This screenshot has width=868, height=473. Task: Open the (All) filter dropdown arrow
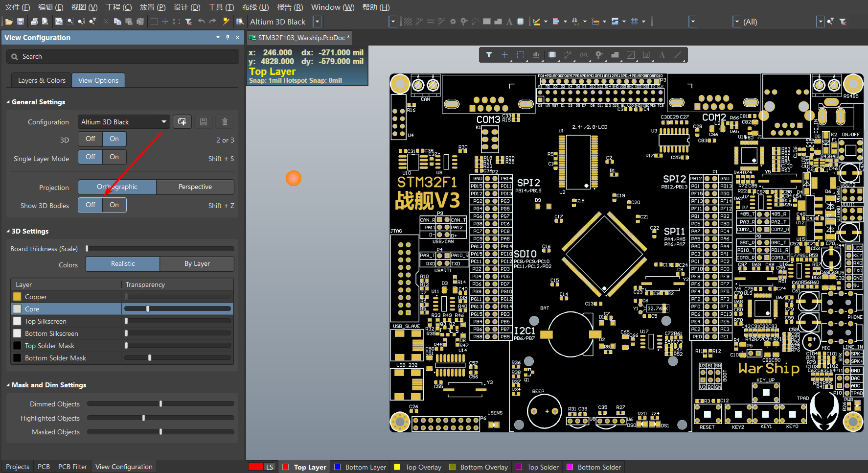pos(821,22)
